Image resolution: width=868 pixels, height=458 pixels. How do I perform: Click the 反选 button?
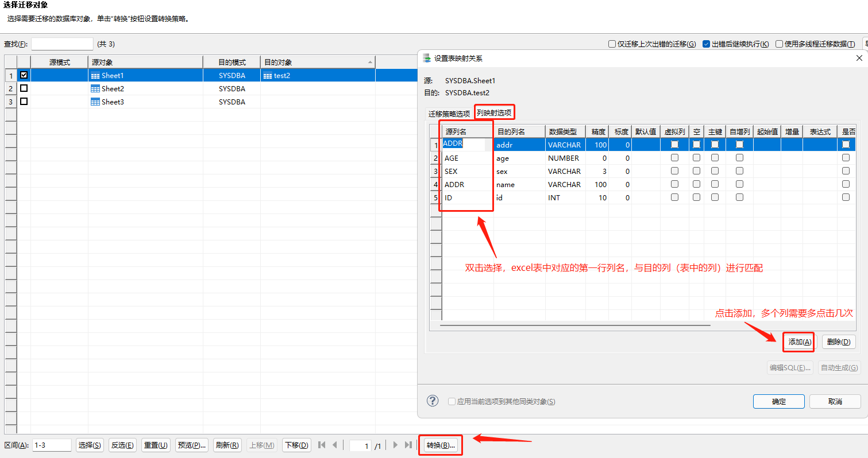(x=123, y=445)
